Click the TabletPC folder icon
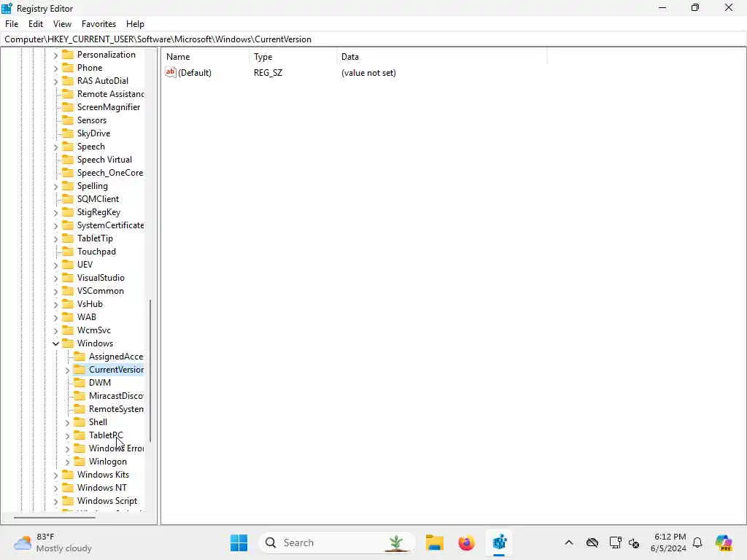Screen dimensions: 747x560 (80, 435)
